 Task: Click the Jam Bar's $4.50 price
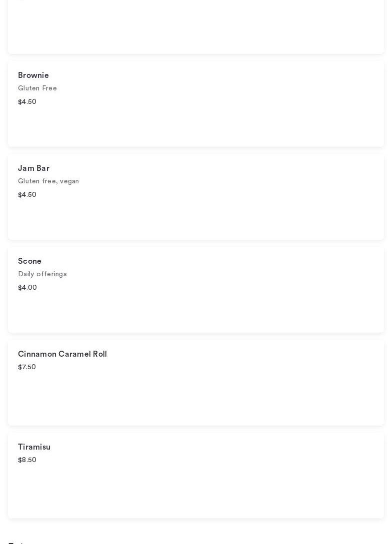pos(27,195)
